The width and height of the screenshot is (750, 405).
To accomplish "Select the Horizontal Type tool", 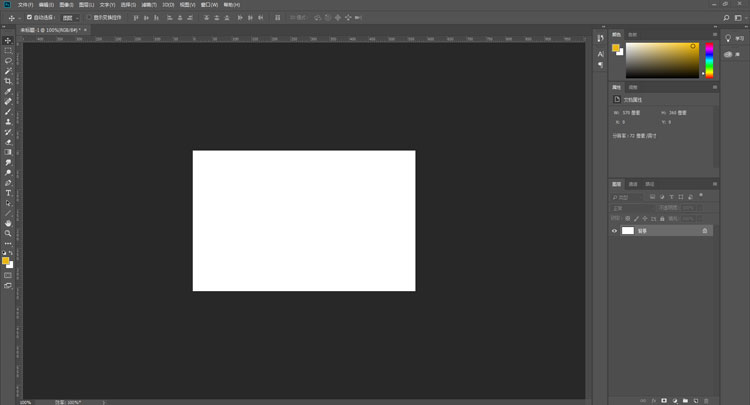I will coord(8,193).
